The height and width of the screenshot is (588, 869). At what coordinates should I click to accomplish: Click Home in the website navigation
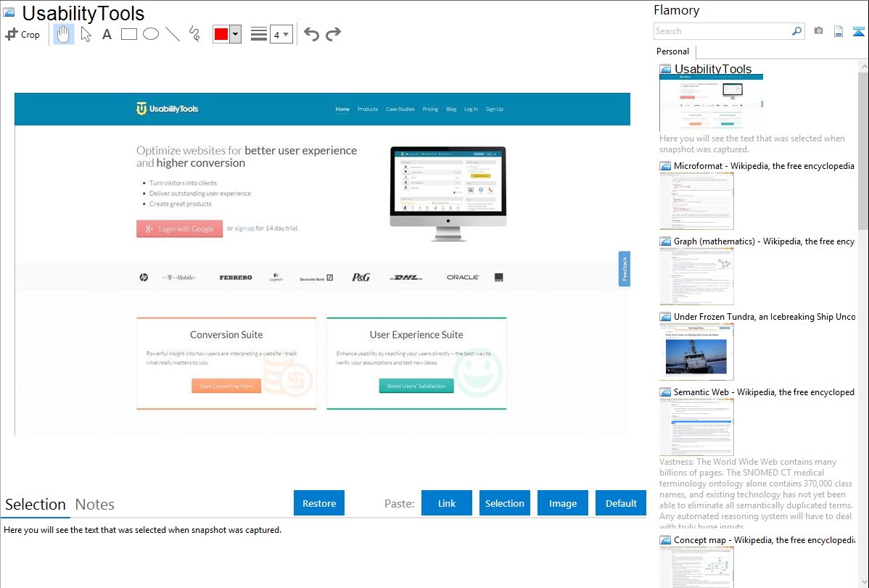point(342,109)
